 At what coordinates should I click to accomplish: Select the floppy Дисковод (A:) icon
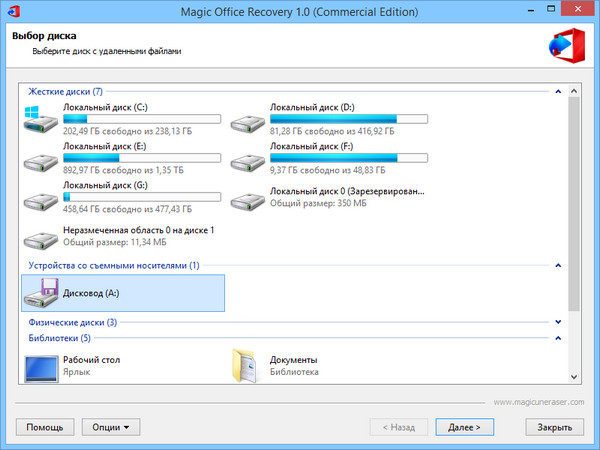tap(41, 293)
